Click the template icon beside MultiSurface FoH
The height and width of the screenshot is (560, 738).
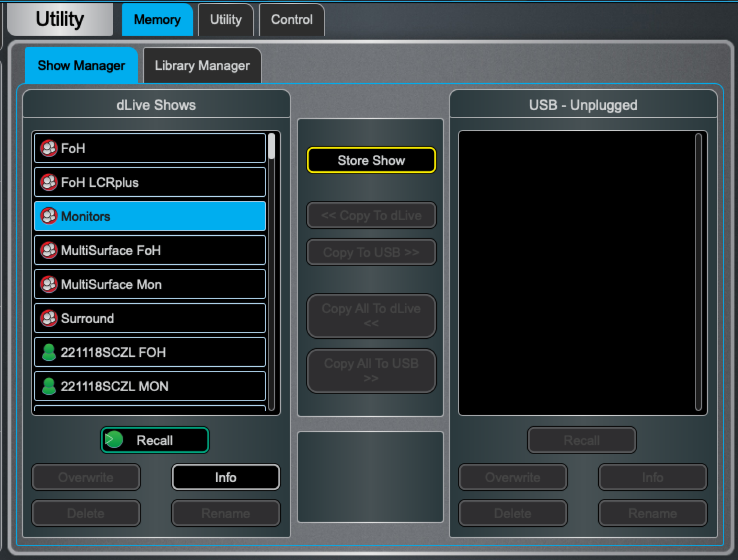coord(49,250)
